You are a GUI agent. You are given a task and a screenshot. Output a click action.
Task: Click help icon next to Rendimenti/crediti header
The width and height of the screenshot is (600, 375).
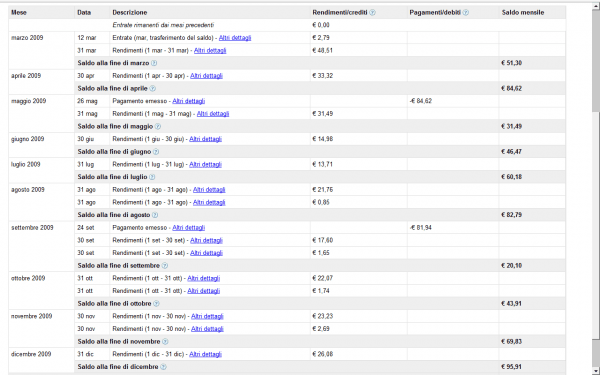click(x=372, y=13)
